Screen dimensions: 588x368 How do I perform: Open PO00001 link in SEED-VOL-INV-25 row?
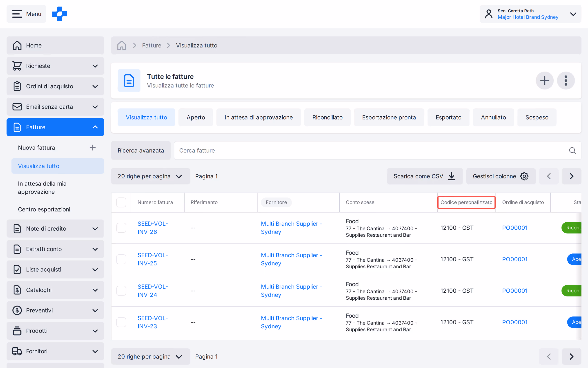click(515, 259)
